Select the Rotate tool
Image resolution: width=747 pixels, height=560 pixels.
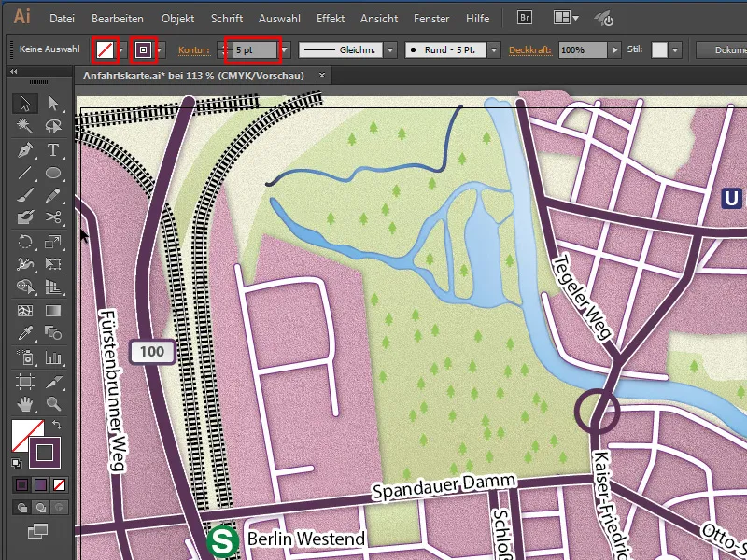(x=25, y=242)
